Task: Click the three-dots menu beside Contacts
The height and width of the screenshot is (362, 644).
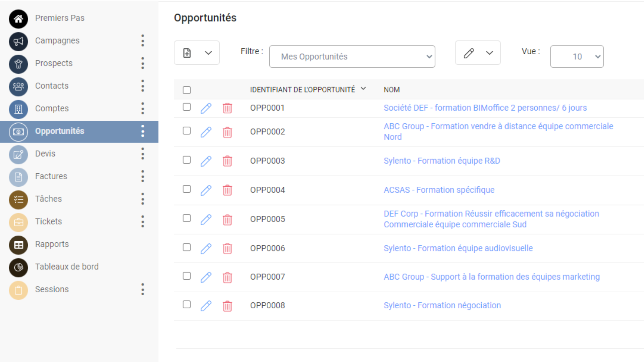Action: 143,86
